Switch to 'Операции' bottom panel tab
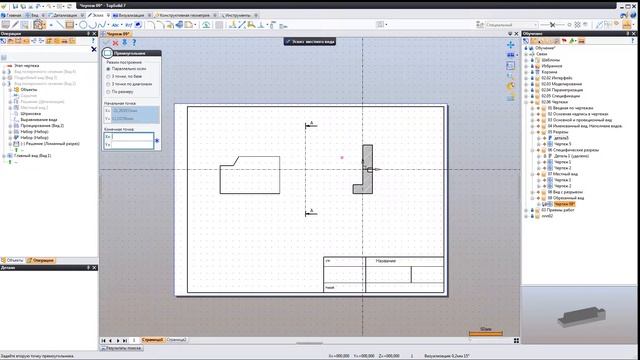 (41, 260)
